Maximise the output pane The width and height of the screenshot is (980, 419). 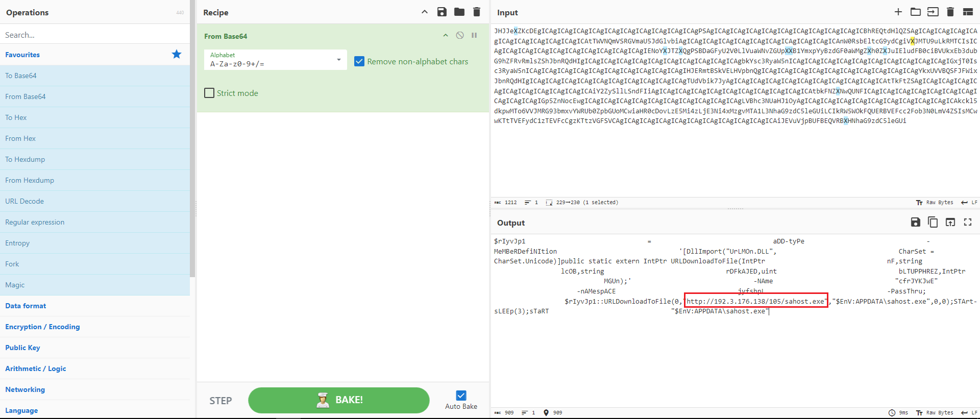[x=968, y=222]
